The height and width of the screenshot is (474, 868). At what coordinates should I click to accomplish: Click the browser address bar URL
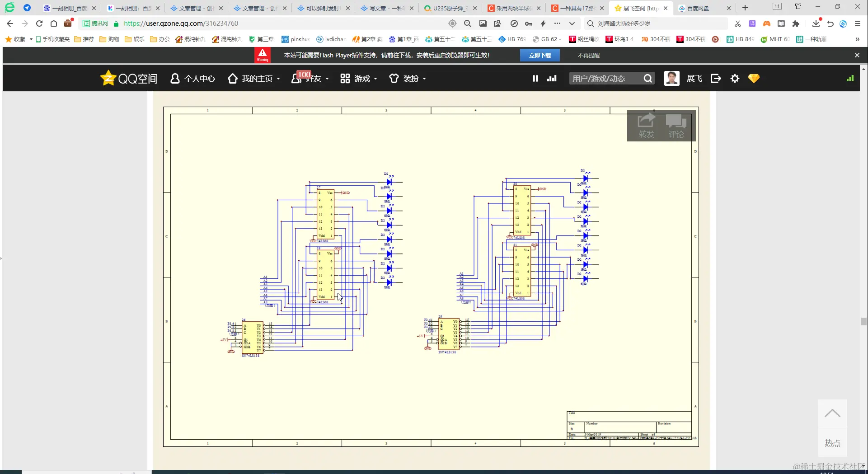click(x=181, y=23)
